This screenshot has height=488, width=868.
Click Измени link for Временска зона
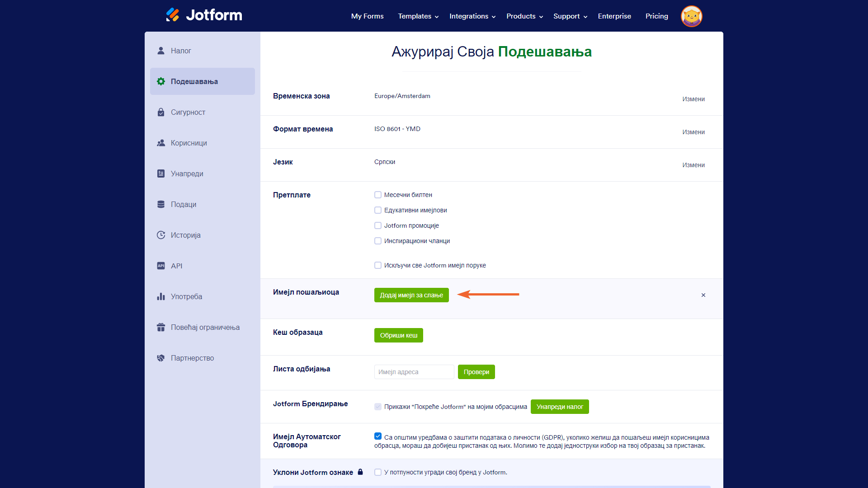click(x=693, y=99)
